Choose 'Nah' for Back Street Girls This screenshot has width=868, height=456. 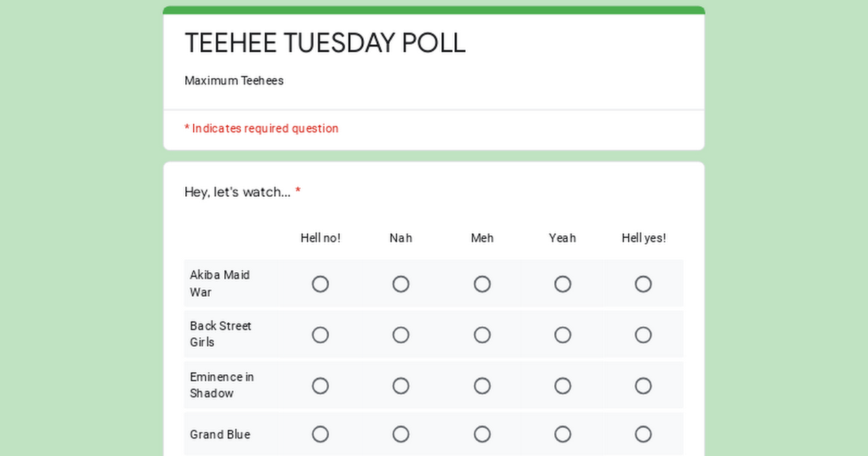401,335
